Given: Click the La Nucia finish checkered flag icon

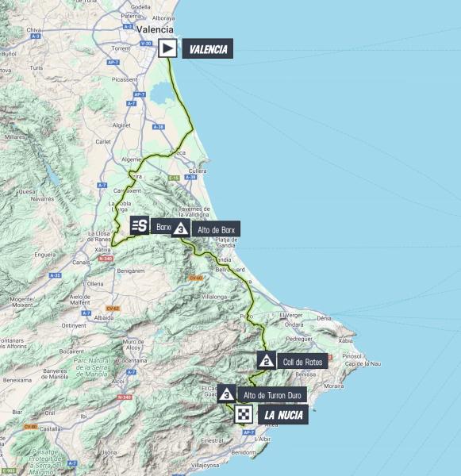Looking at the screenshot, I should coord(244,414).
